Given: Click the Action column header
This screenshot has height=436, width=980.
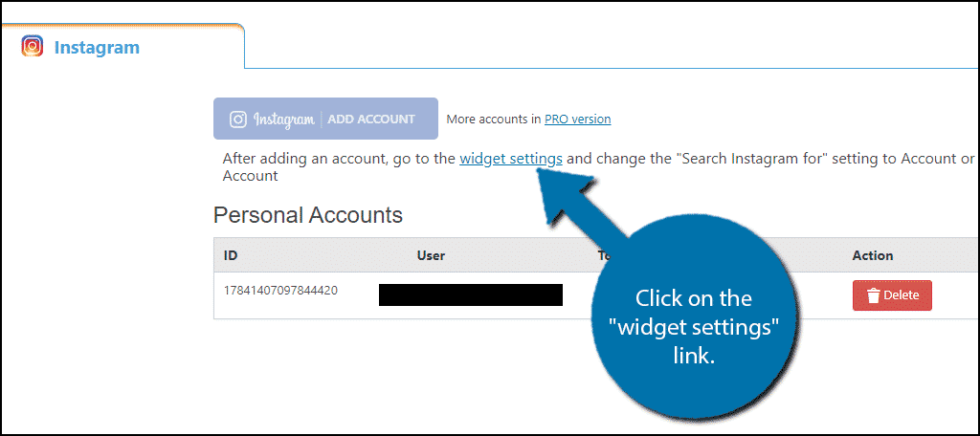Looking at the screenshot, I should click(873, 255).
